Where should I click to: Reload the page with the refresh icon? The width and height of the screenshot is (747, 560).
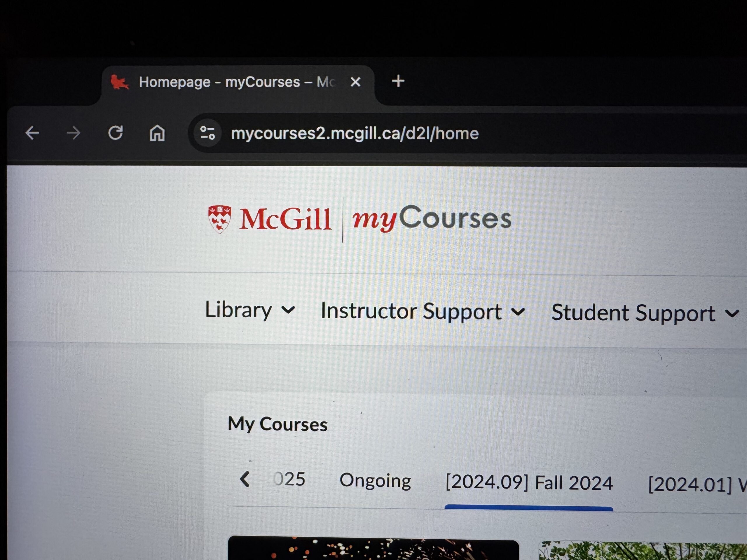click(116, 133)
